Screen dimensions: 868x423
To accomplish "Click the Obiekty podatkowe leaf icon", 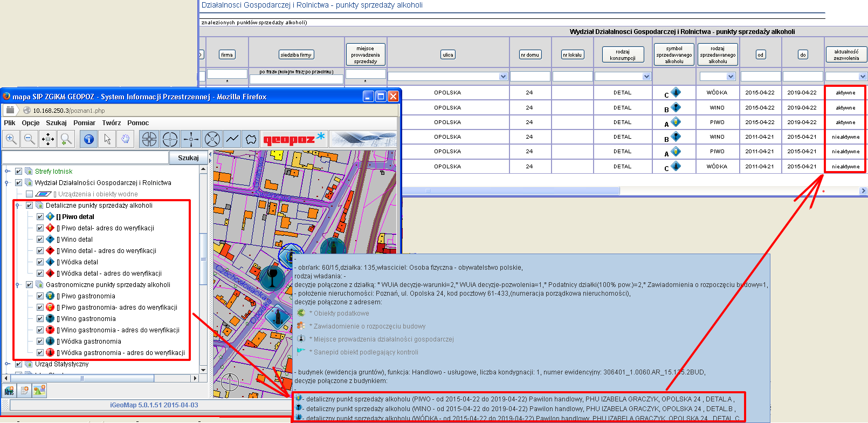I will pyautogui.click(x=301, y=313).
